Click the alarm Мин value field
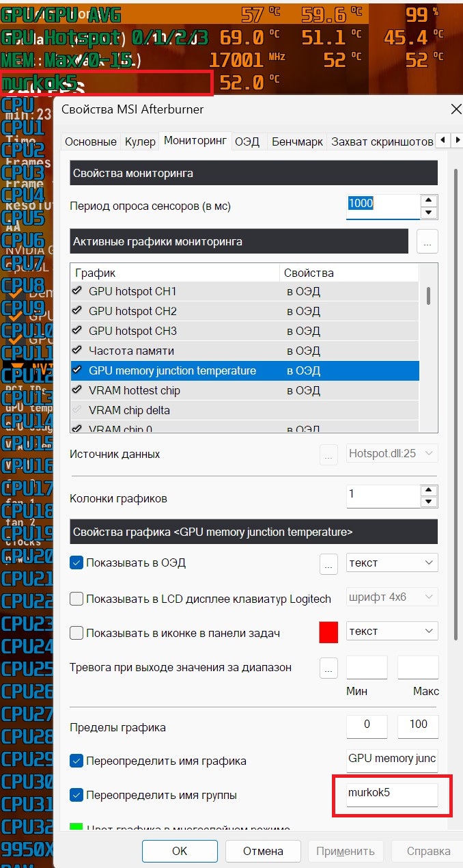The height and width of the screenshot is (868, 463). [367, 667]
